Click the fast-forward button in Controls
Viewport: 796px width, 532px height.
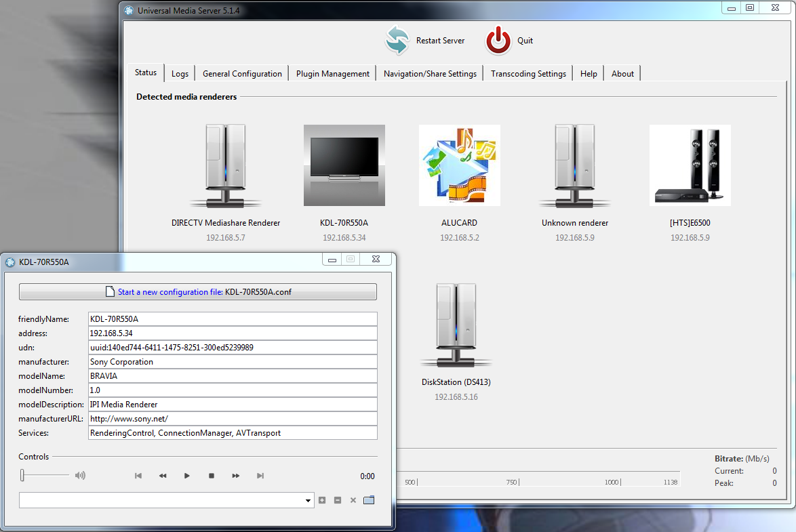[x=235, y=476]
